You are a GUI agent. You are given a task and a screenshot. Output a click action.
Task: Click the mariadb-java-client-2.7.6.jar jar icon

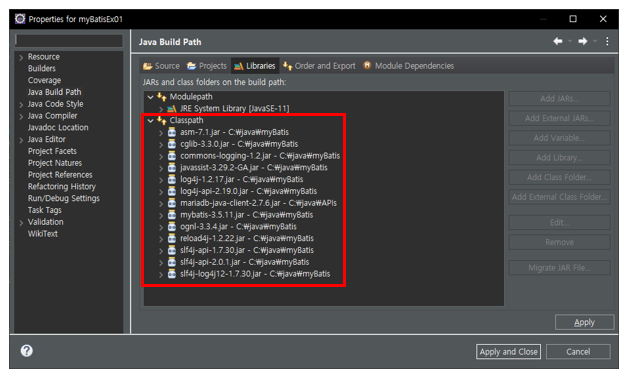(172, 203)
